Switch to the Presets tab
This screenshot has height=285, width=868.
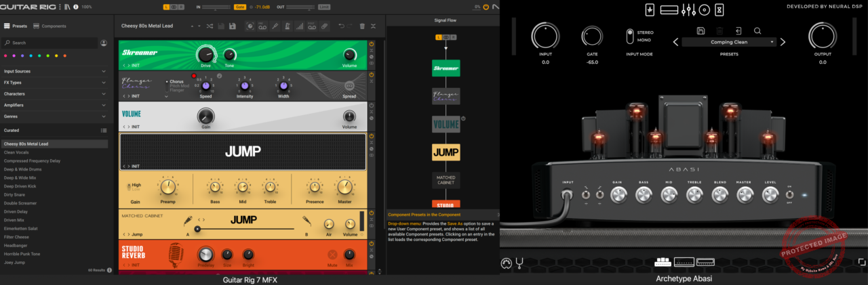[x=16, y=26]
